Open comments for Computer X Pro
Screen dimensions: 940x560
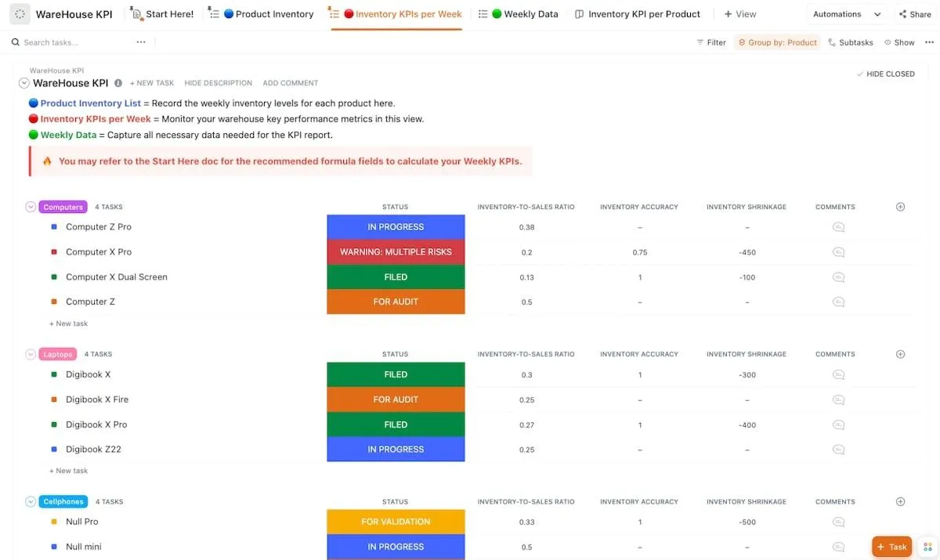[x=838, y=252]
